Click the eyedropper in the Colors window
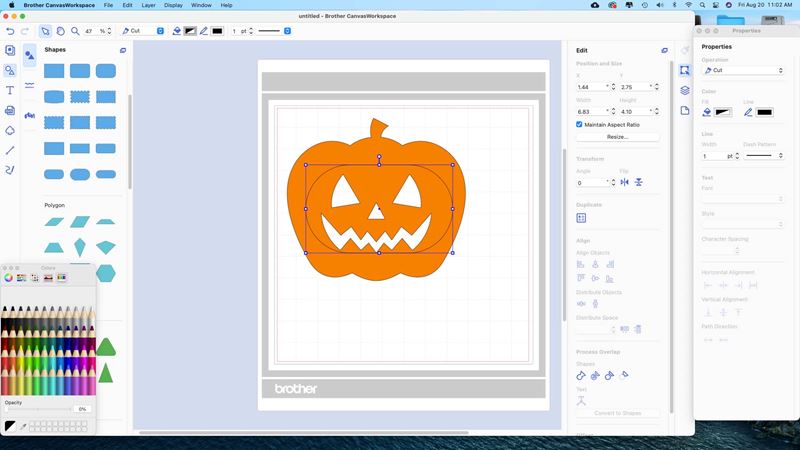The image size is (800, 450). (x=22, y=426)
